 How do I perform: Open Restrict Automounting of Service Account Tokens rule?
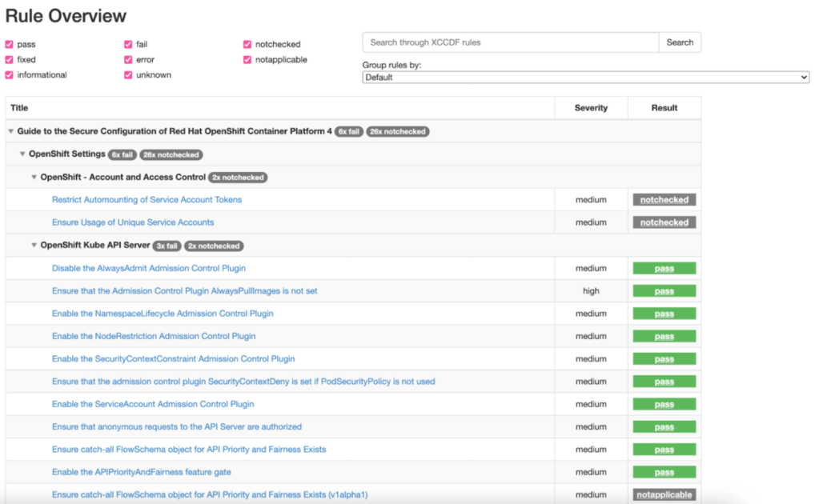point(147,200)
